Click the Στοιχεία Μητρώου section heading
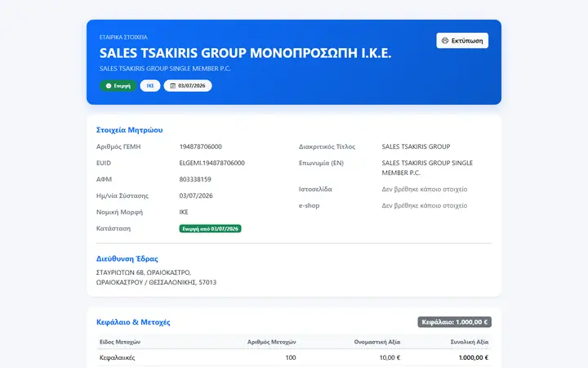588x368 pixels. [129, 130]
